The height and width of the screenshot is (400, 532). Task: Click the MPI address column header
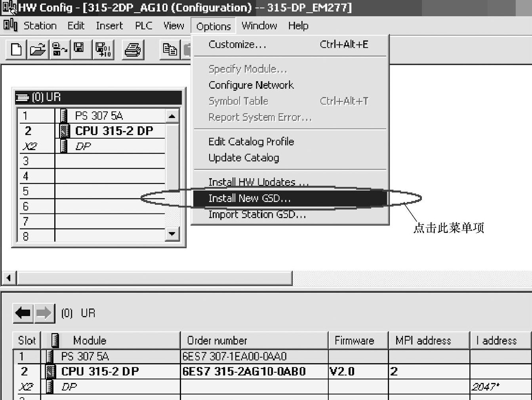429,341
